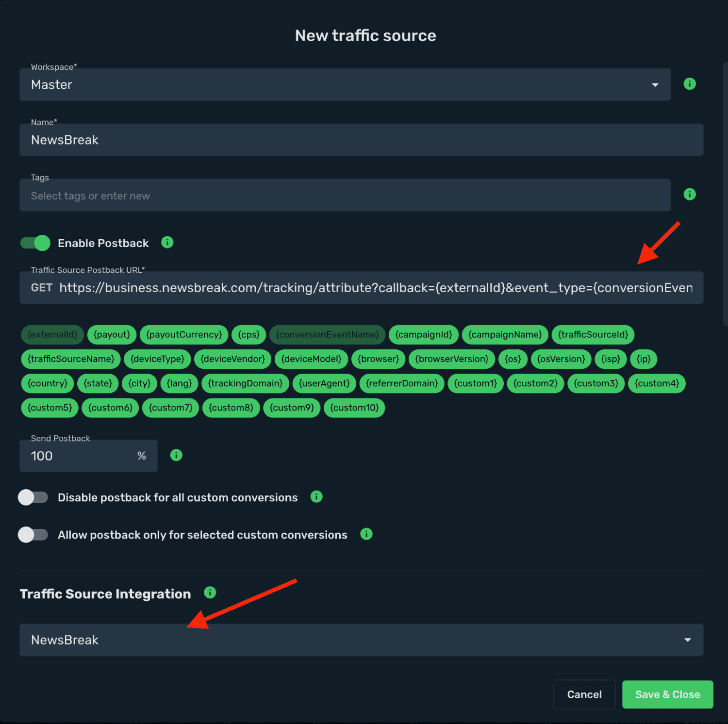Insert the {custom9} token
This screenshot has height=724, width=728.
[292, 408]
